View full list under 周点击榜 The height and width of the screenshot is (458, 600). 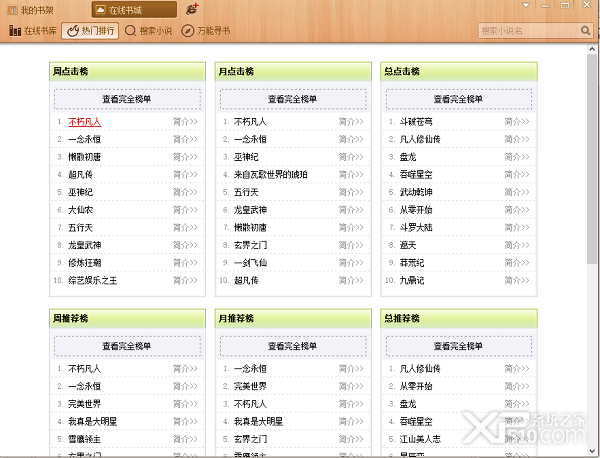pyautogui.click(x=127, y=99)
